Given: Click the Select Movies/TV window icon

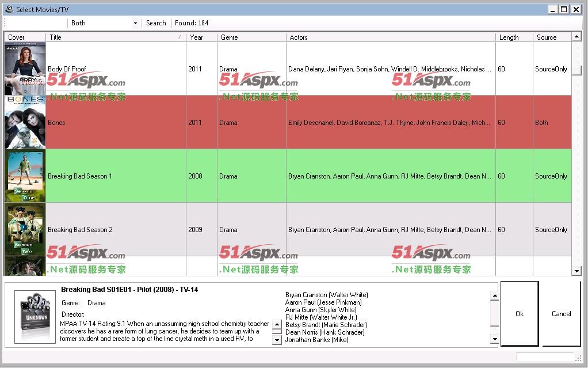Looking at the screenshot, I should (x=9, y=9).
